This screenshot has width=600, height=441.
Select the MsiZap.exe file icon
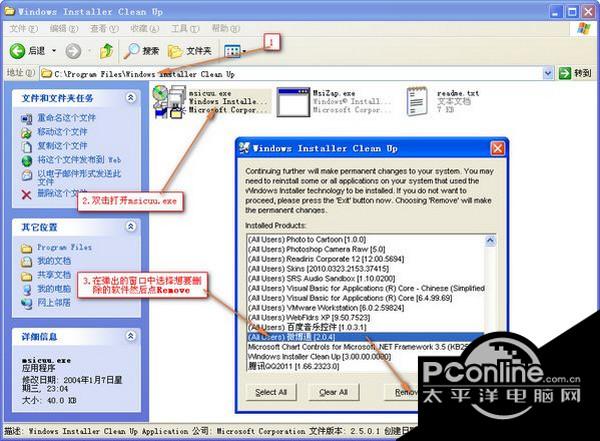click(x=293, y=102)
